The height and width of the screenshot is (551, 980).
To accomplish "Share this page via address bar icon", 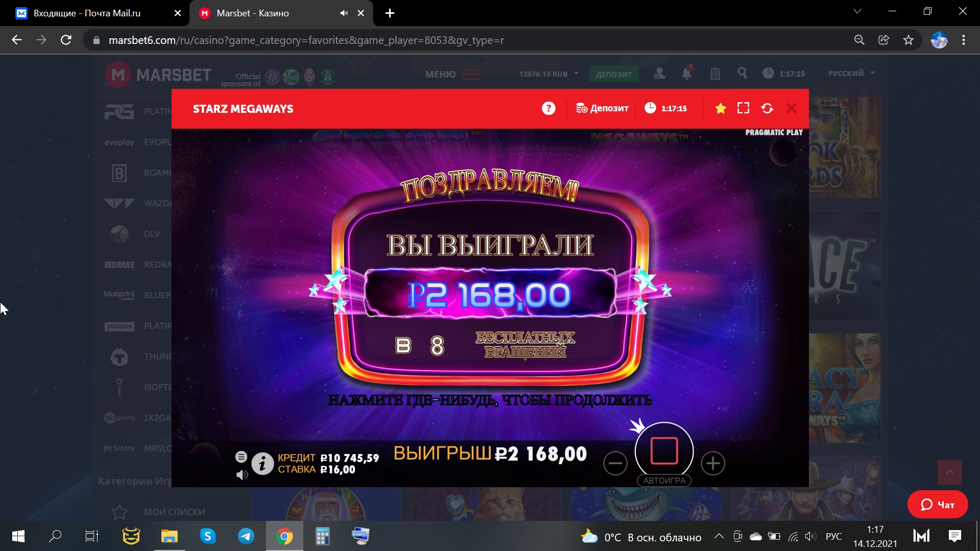I will (x=883, y=40).
